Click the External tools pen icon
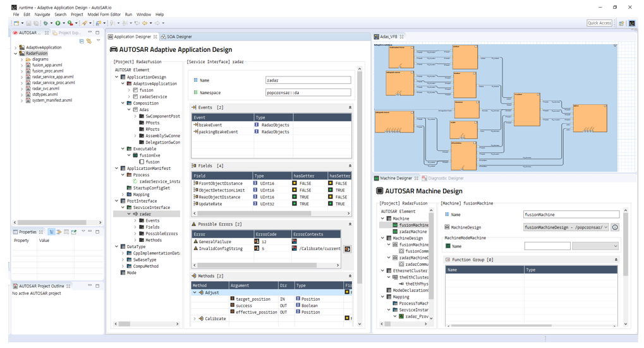Viewport: 644px width, 348px height. (84, 23)
